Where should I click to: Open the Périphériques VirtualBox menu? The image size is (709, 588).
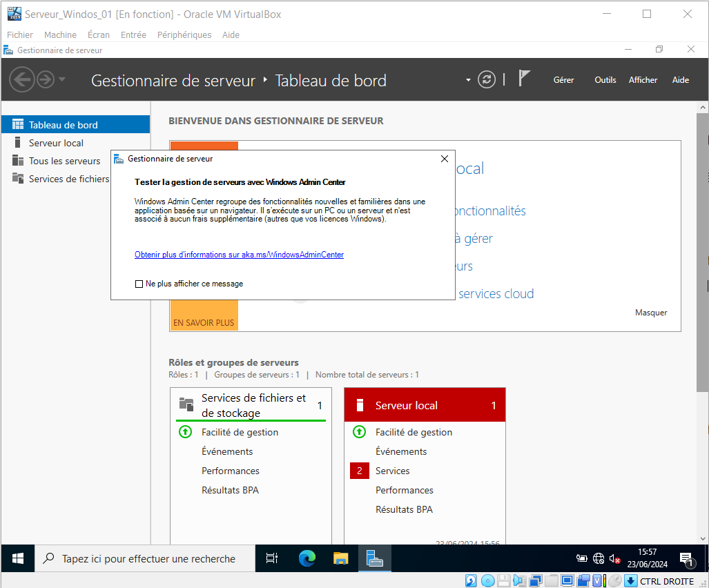[184, 35]
